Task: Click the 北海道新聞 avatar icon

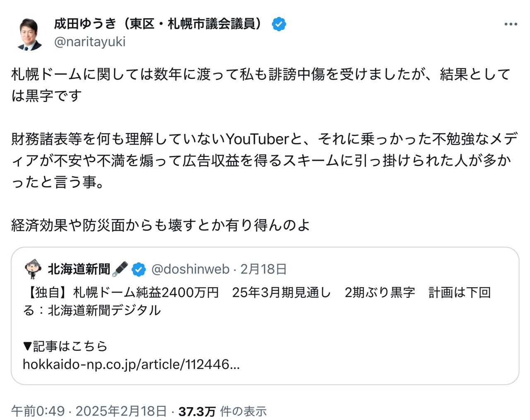Action: (34, 269)
